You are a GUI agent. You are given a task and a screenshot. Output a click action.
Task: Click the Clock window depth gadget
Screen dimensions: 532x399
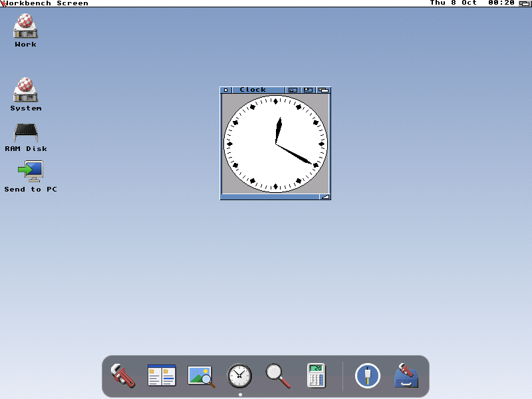(x=323, y=90)
